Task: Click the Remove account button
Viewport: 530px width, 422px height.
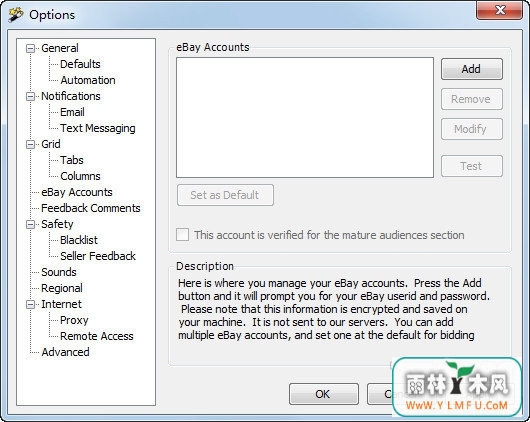Action: (x=472, y=99)
